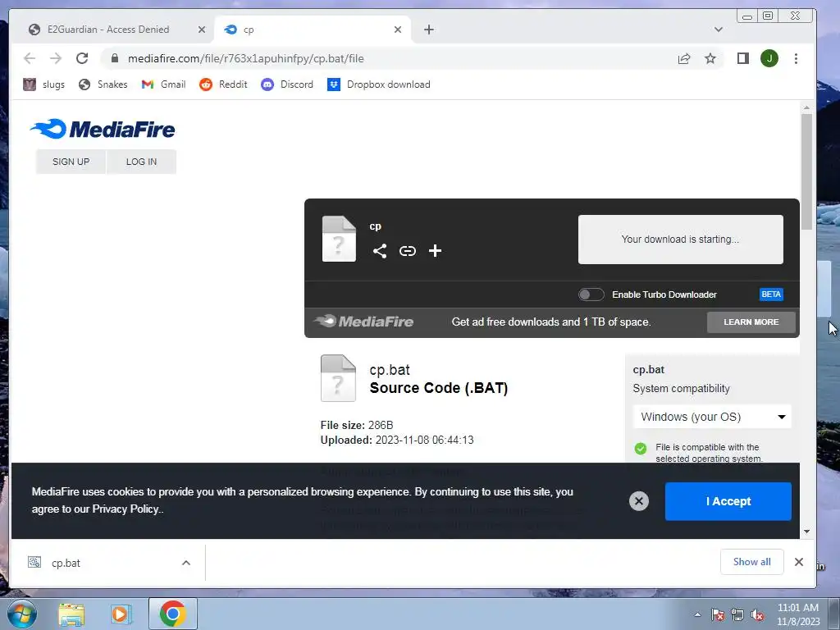Image resolution: width=840 pixels, height=630 pixels.
Task: Click cp.bat file icon below panel
Action: [x=338, y=378]
